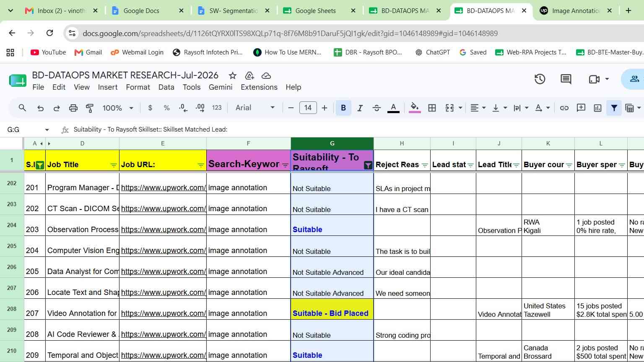This screenshot has height=362, width=644.
Task: Toggle bold formatting button
Action: coord(343,108)
